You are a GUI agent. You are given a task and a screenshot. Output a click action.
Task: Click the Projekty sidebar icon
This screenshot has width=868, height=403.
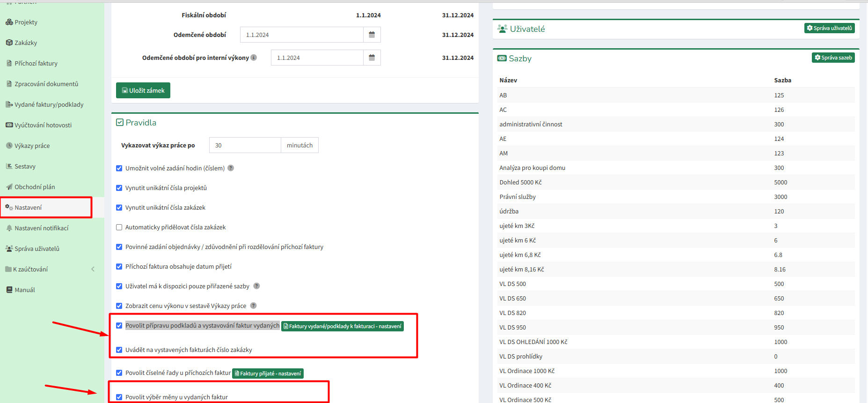click(x=9, y=22)
